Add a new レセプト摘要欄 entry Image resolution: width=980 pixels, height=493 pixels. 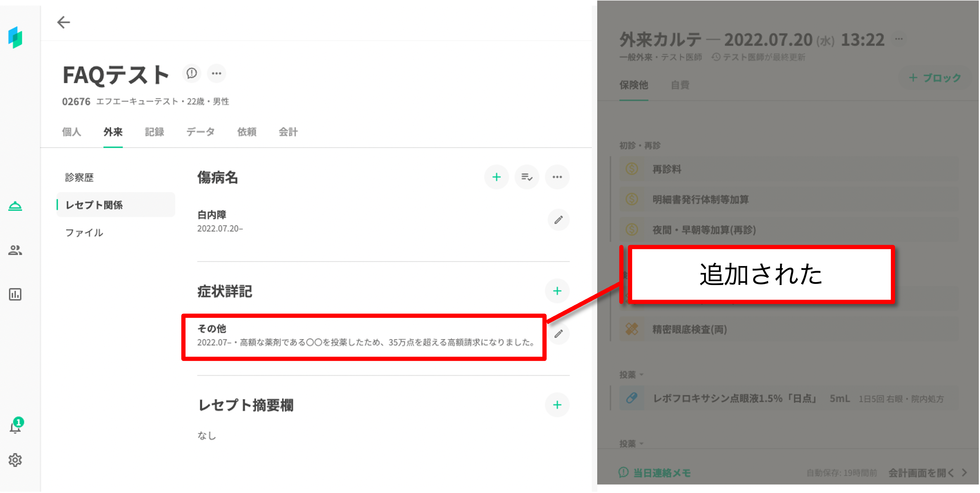(557, 405)
